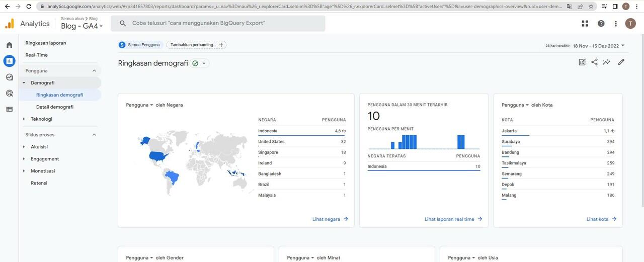
Task: Click the Tambahkan perbandingan button
Action: point(196,45)
